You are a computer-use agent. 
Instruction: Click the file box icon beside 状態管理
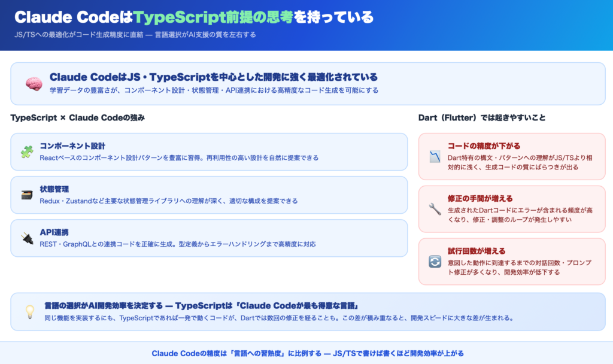[26, 195]
